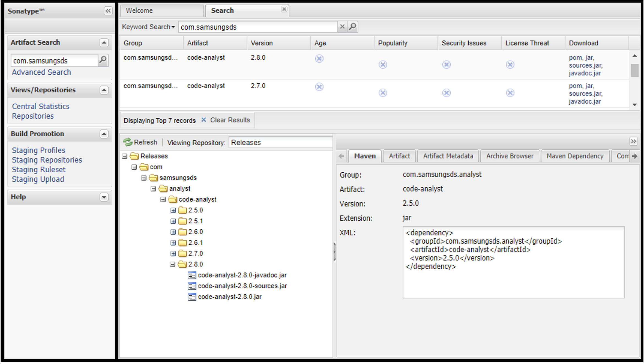Collapse the Views/Repositories panel
This screenshot has height=364, width=644.
pos(104,90)
